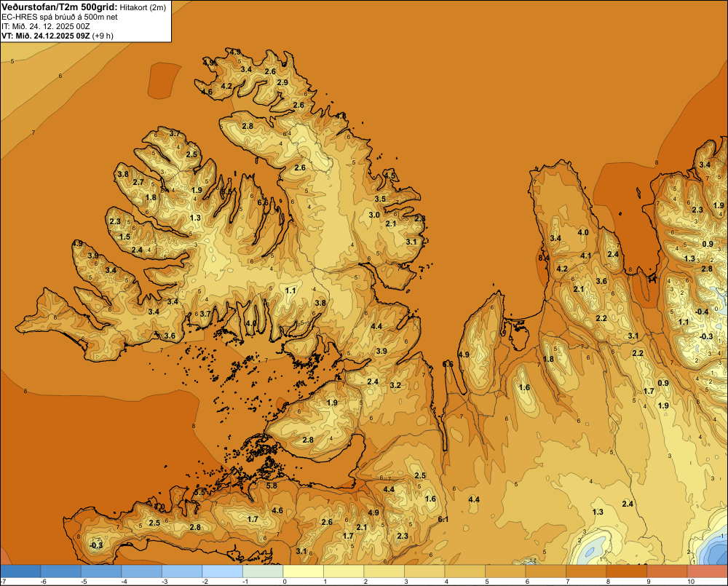The image size is (728, 586).
Task: Click the '-4' label on the color scale
Action: (124, 582)
